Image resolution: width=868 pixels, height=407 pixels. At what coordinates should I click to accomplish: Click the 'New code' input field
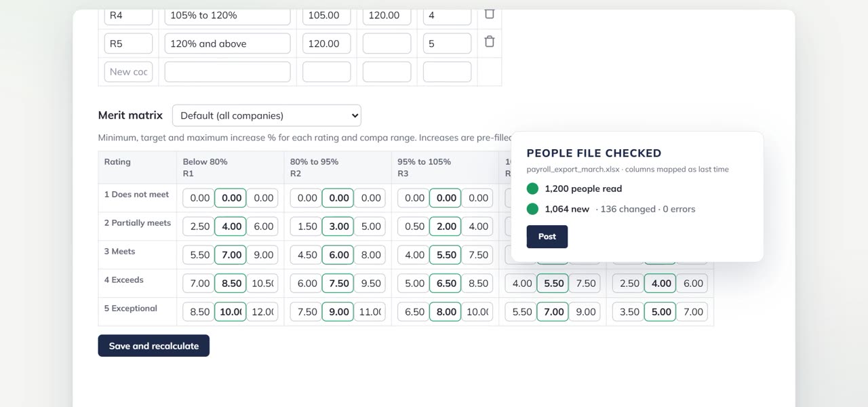(128, 72)
